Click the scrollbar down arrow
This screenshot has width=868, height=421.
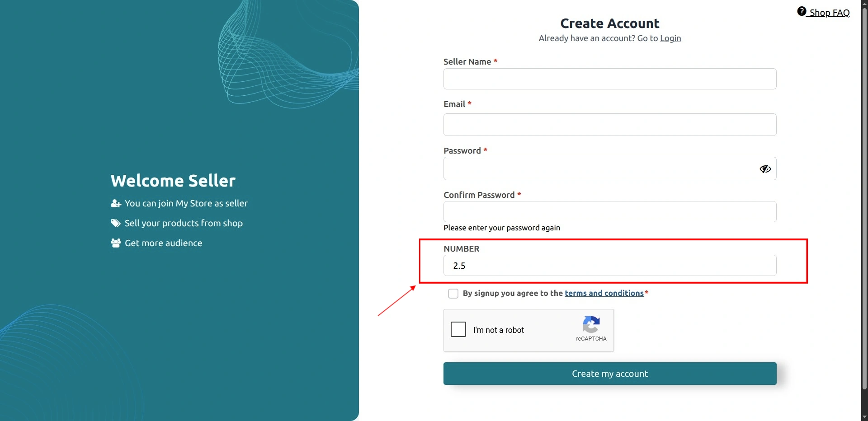coord(864,417)
